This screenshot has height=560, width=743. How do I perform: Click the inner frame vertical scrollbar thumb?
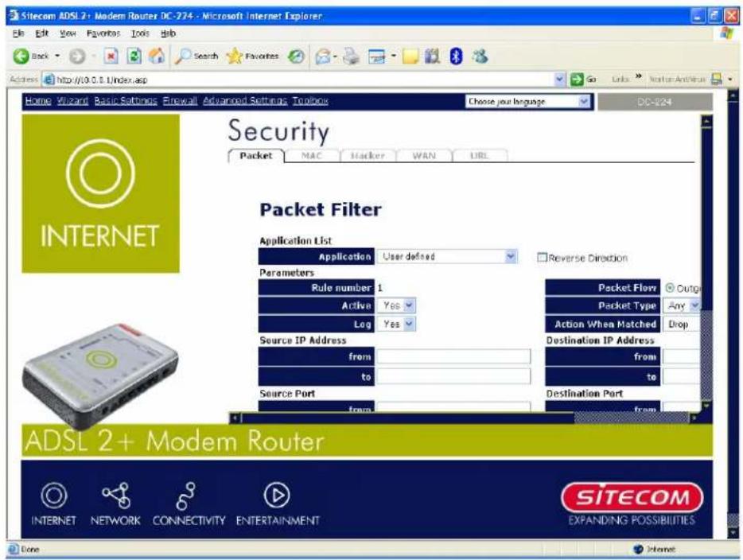706,355
